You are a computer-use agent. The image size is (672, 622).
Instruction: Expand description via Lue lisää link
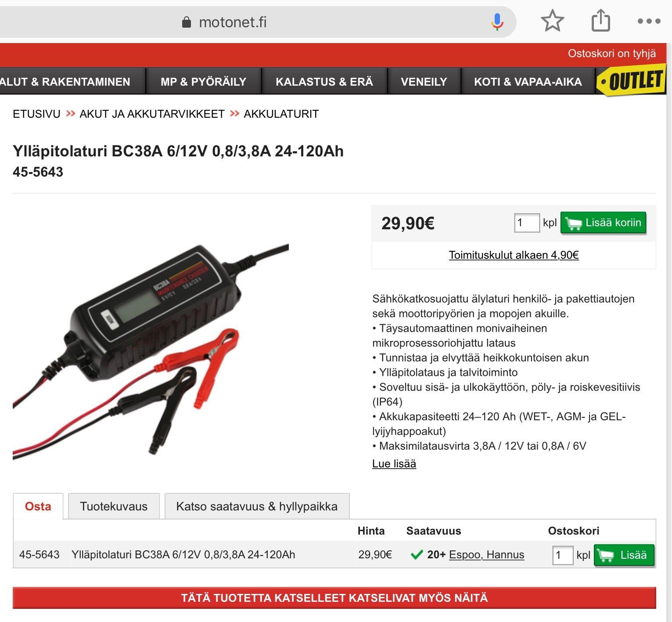[394, 464]
